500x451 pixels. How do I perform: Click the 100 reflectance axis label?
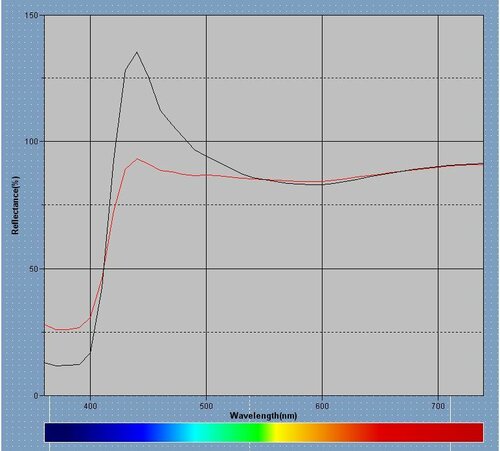pos(32,141)
